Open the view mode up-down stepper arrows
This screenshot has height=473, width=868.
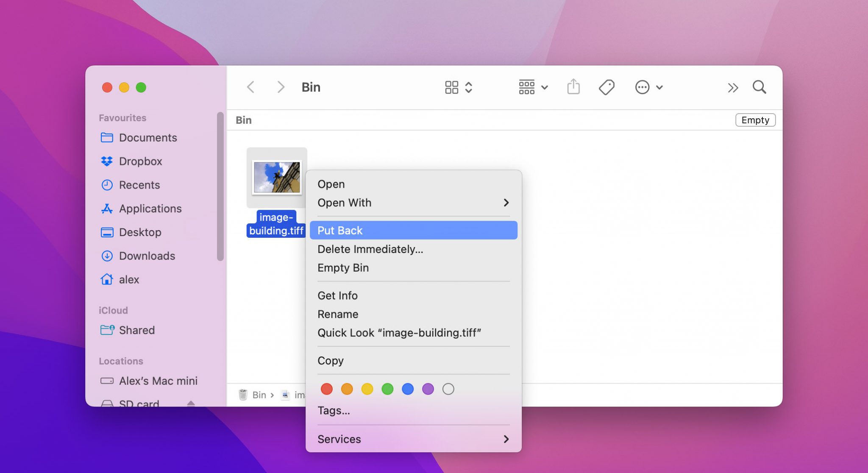469,87
